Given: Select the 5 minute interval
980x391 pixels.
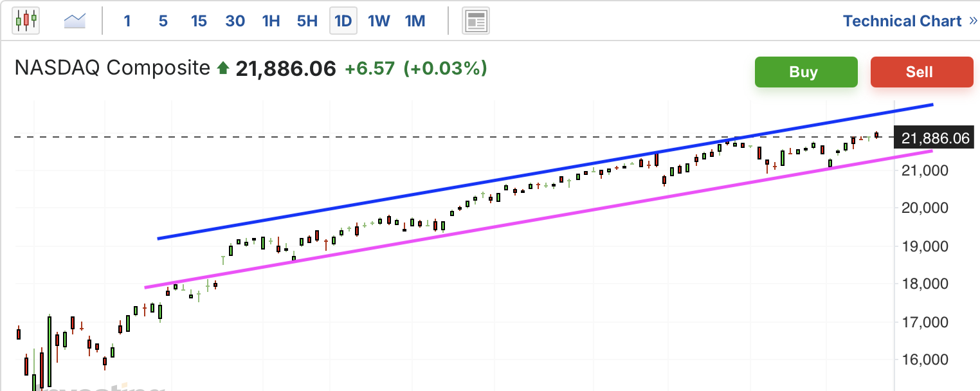Looking at the screenshot, I should point(163,21).
